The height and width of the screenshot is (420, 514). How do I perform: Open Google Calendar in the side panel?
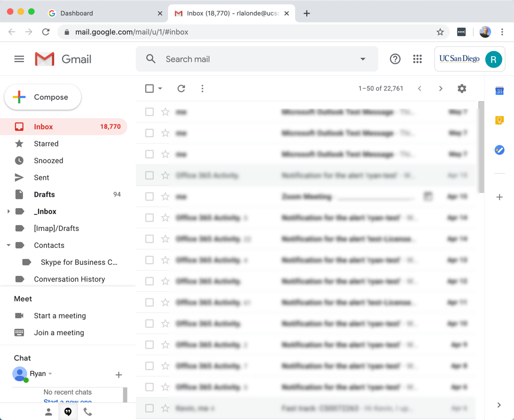point(499,91)
